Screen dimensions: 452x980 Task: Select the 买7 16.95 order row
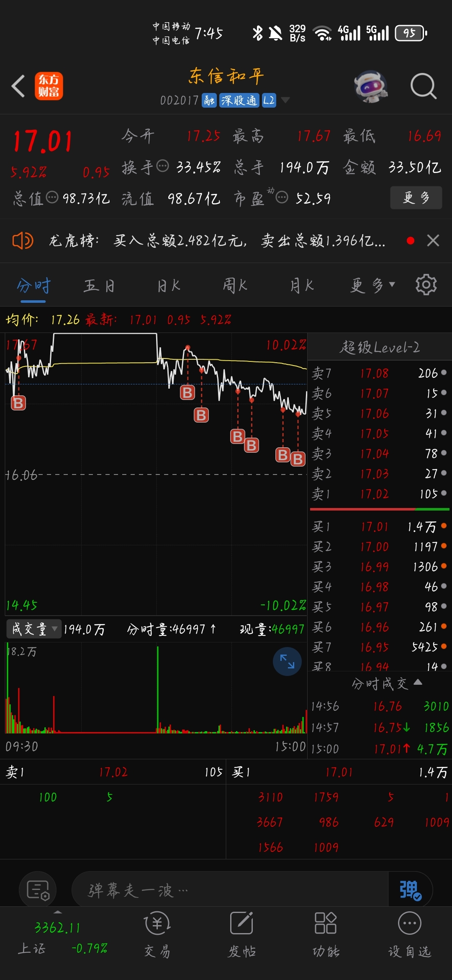[x=379, y=647]
